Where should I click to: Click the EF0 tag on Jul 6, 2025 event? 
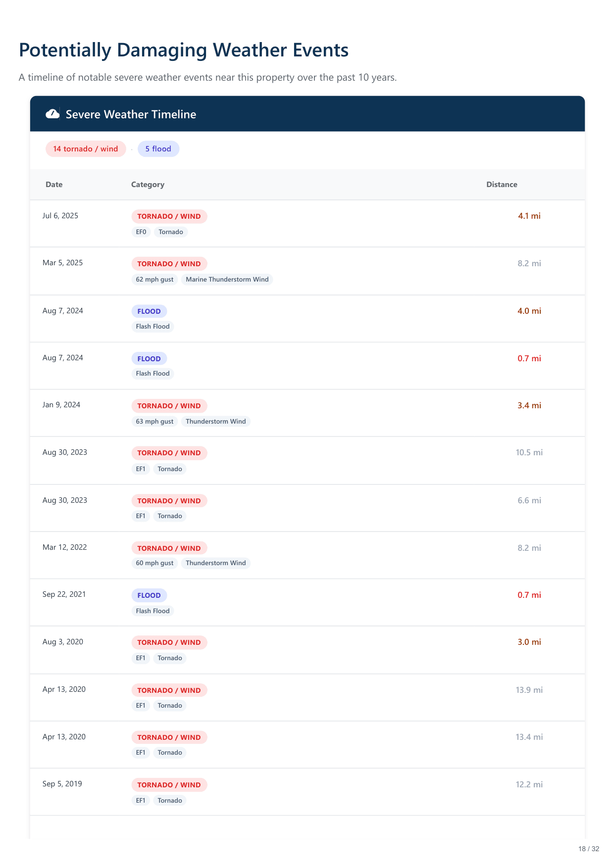click(x=141, y=232)
